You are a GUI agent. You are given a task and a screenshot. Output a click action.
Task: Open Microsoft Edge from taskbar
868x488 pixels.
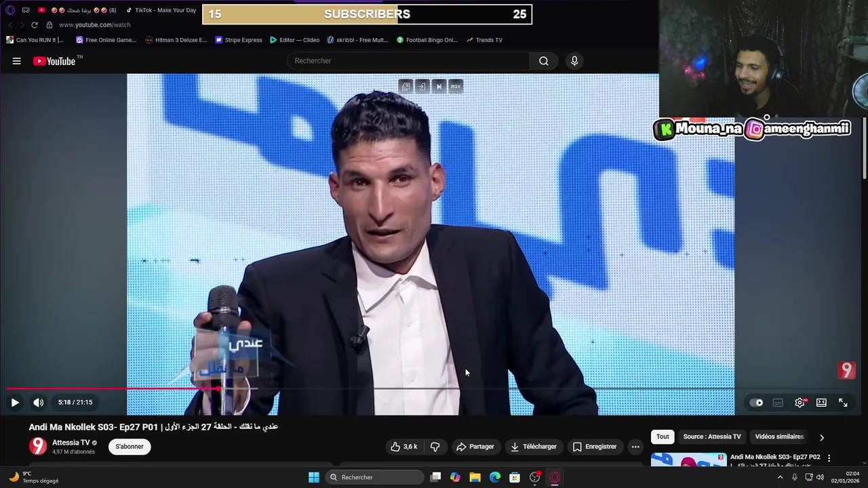tap(495, 477)
